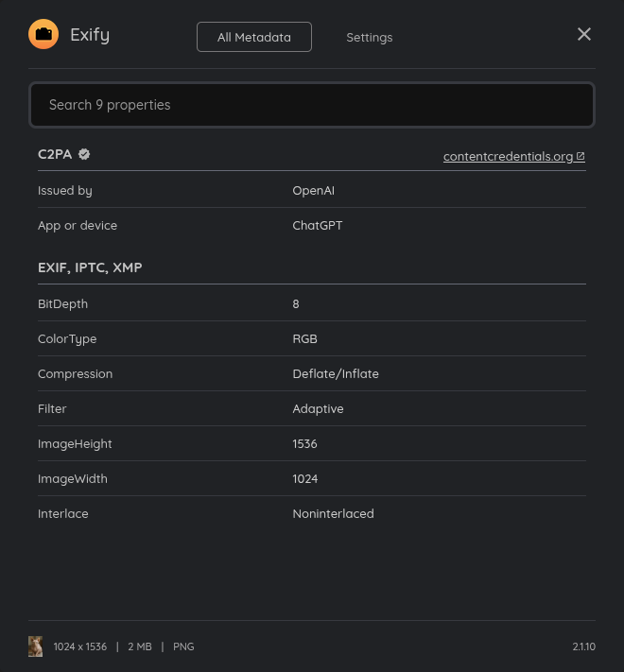Select the ColorType RGB value
624x672 pixels.
[304, 338]
